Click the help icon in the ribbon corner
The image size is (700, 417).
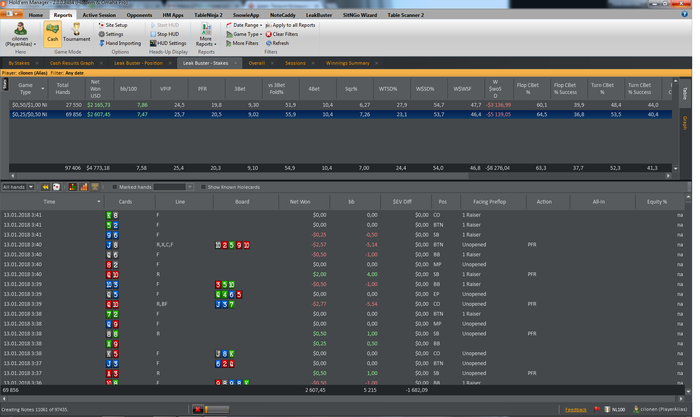684,14
